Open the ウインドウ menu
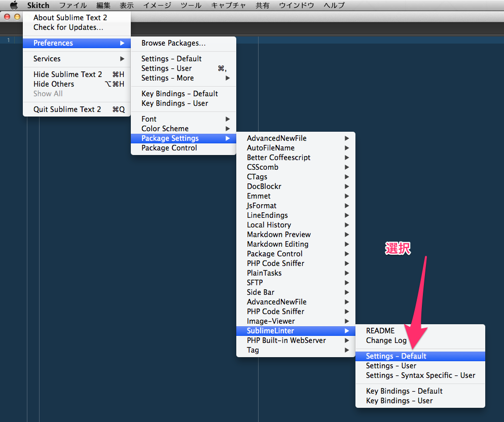The image size is (504, 422). point(296,5)
